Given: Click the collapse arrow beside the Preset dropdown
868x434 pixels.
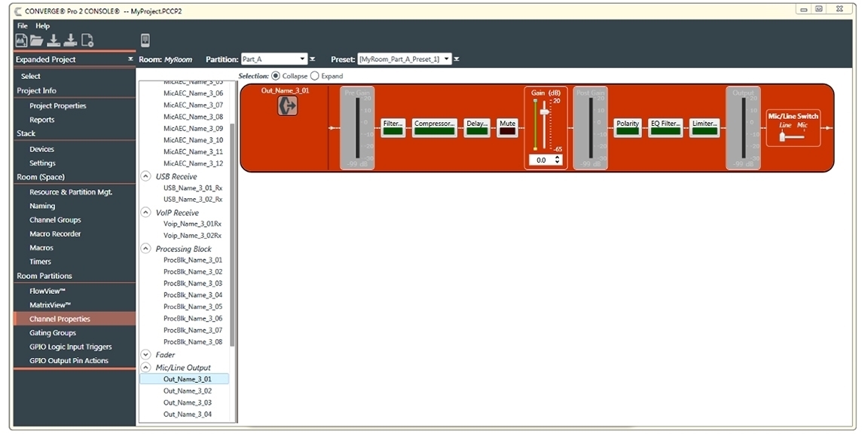Looking at the screenshot, I should 457,59.
